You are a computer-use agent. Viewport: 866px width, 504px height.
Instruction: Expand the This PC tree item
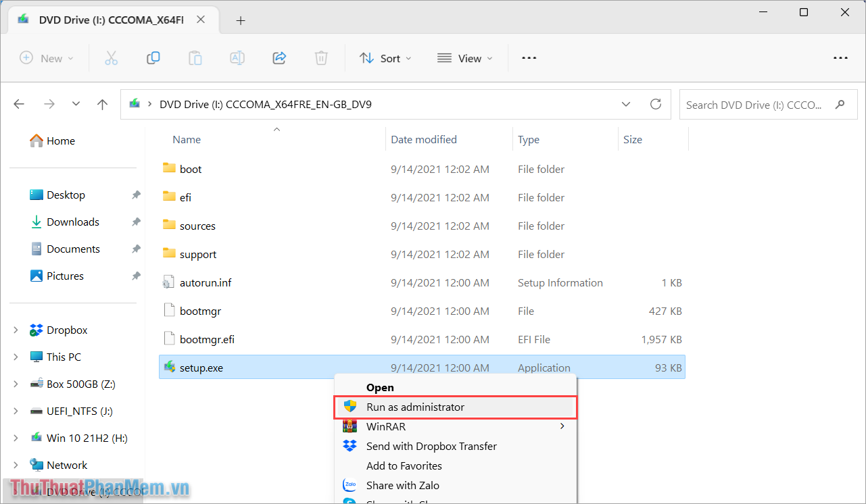16,357
